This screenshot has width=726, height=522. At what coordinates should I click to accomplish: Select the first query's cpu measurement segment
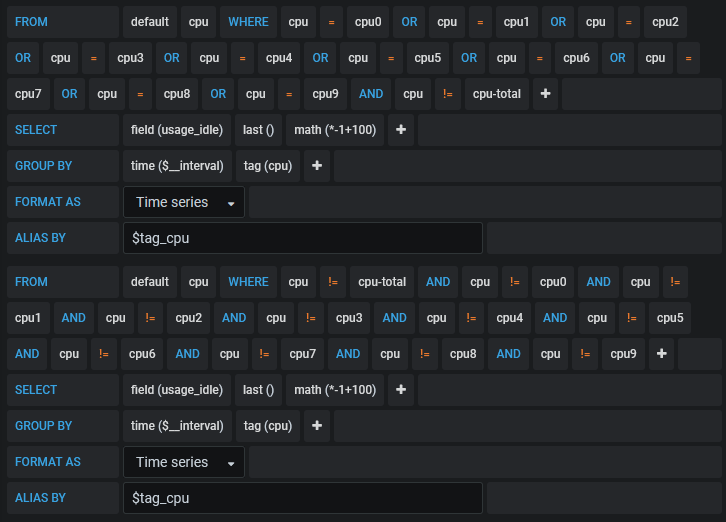coord(198,22)
